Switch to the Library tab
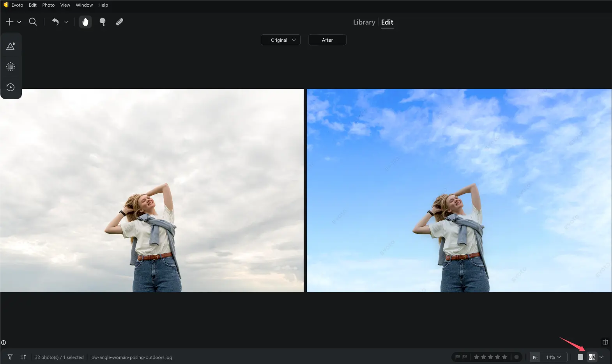 (364, 22)
